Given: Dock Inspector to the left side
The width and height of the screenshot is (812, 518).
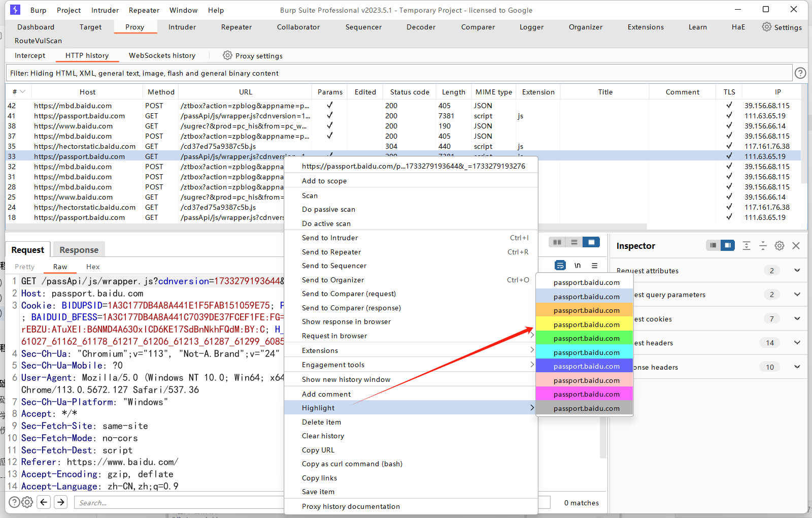Looking at the screenshot, I should tap(713, 246).
